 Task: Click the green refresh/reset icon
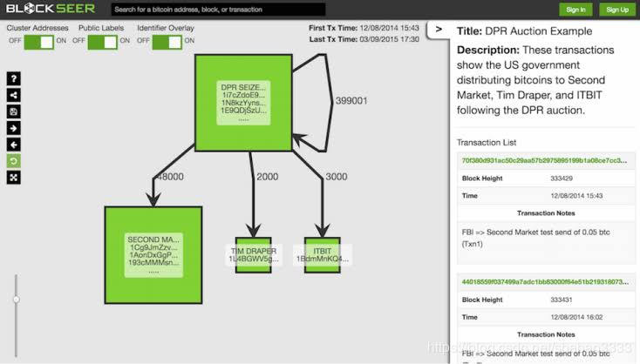pos(13,161)
